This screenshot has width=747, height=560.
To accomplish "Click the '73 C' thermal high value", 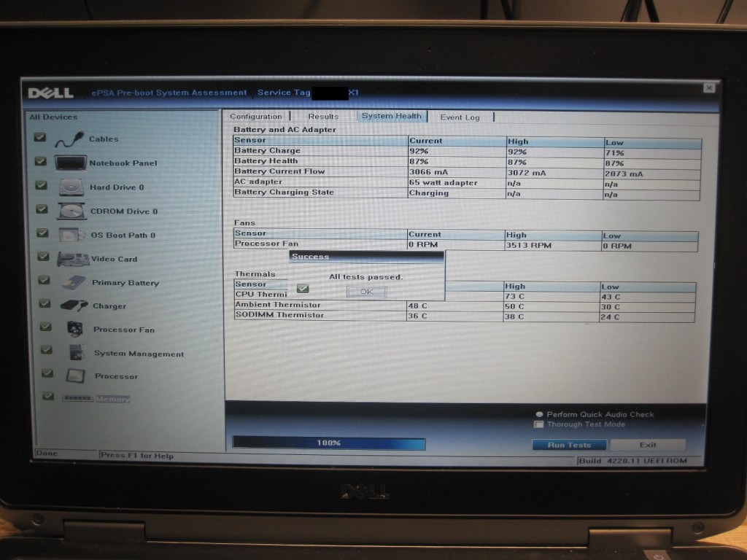I will tap(514, 296).
